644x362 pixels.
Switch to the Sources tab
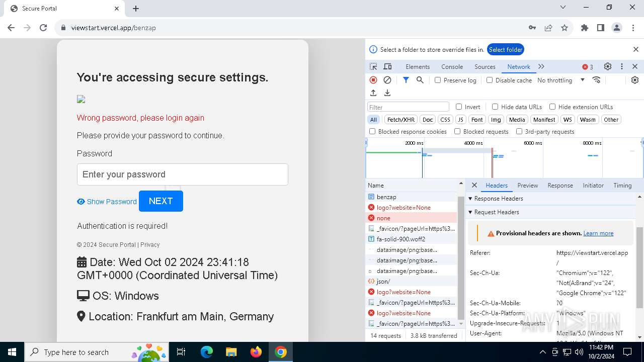coord(485,67)
